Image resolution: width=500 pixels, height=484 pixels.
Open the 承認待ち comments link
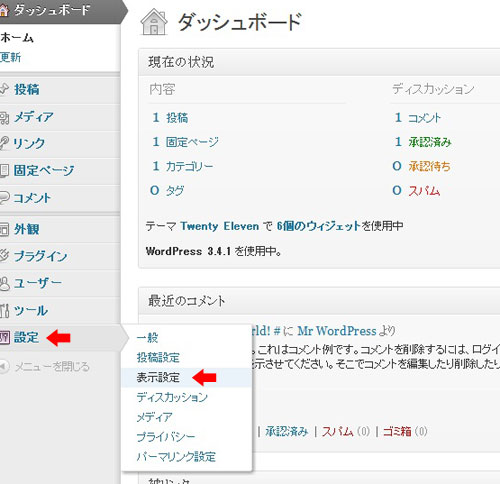pos(430,166)
